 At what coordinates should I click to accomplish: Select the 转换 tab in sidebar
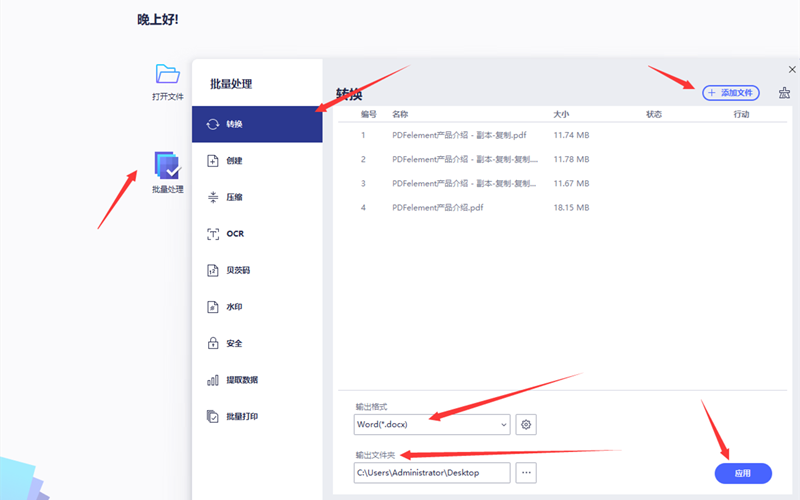click(256, 124)
